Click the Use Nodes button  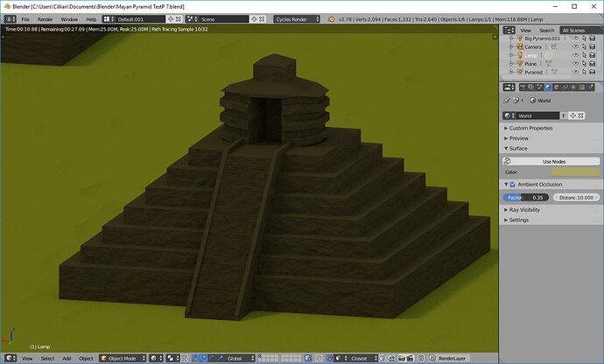pyautogui.click(x=551, y=161)
